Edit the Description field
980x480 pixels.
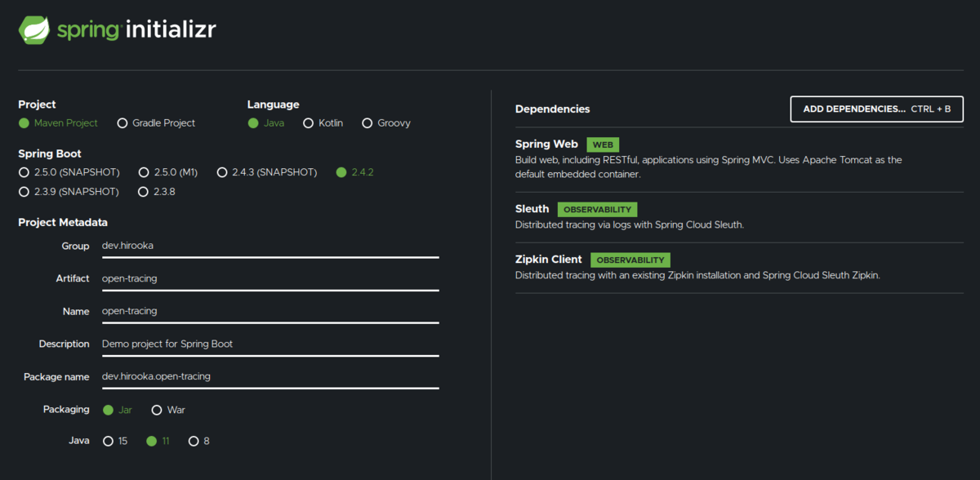pyautogui.click(x=269, y=344)
